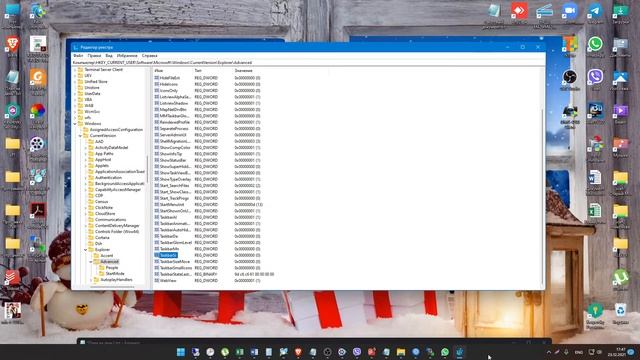640x360 pixels.
Task: Select the People subkey under Advanced
Action: tap(112, 268)
